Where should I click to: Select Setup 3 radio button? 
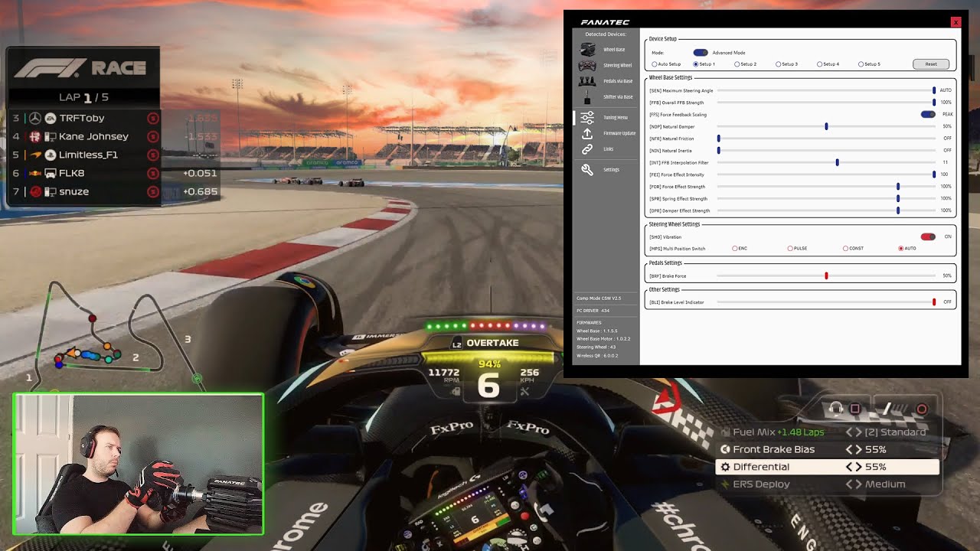click(x=779, y=64)
